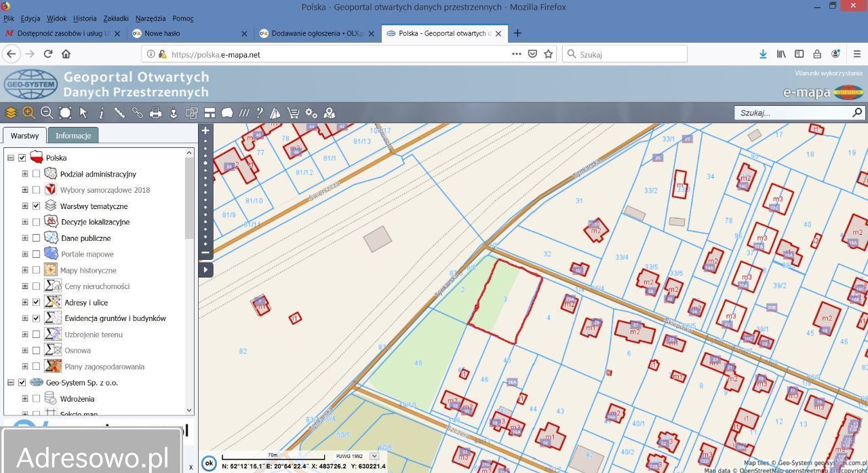Select the info identify tool

pyautogui.click(x=102, y=113)
